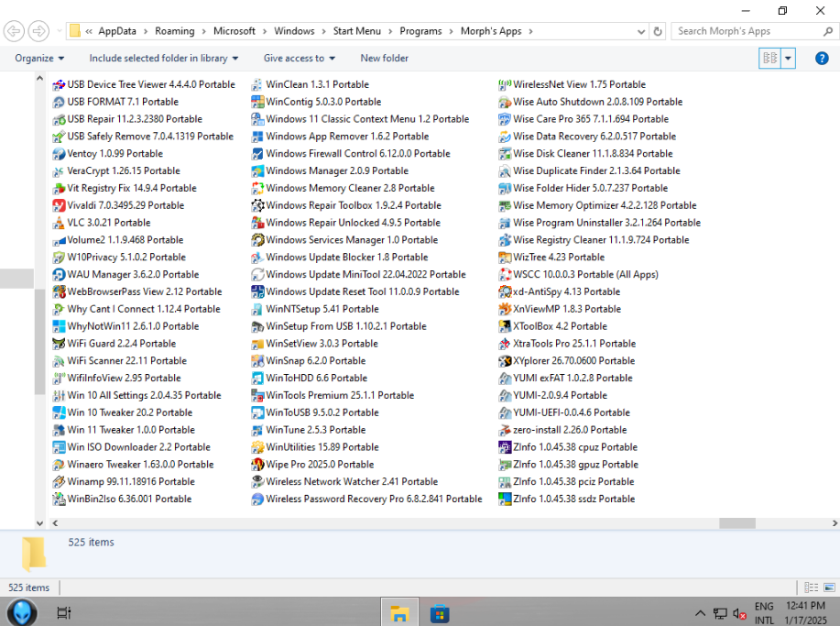Viewport: 840px width, 626px height.
Task: Switch to details view in status bar
Action: coord(811,588)
